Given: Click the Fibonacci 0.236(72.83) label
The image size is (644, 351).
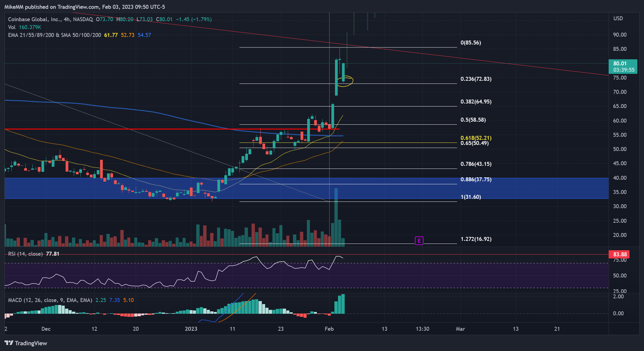Looking at the screenshot, I should click(476, 79).
